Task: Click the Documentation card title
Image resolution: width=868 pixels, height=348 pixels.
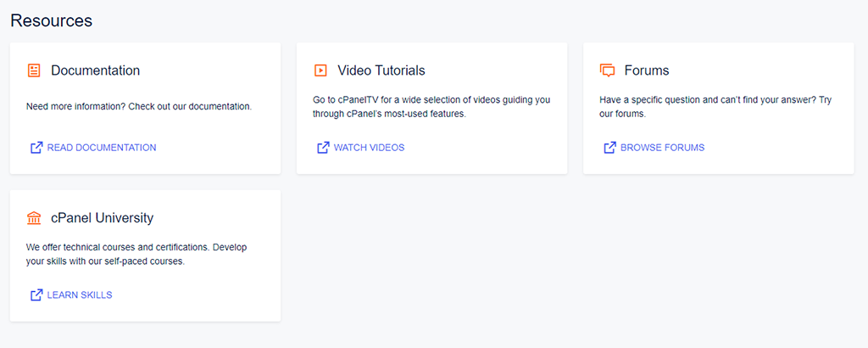Action: [95, 70]
